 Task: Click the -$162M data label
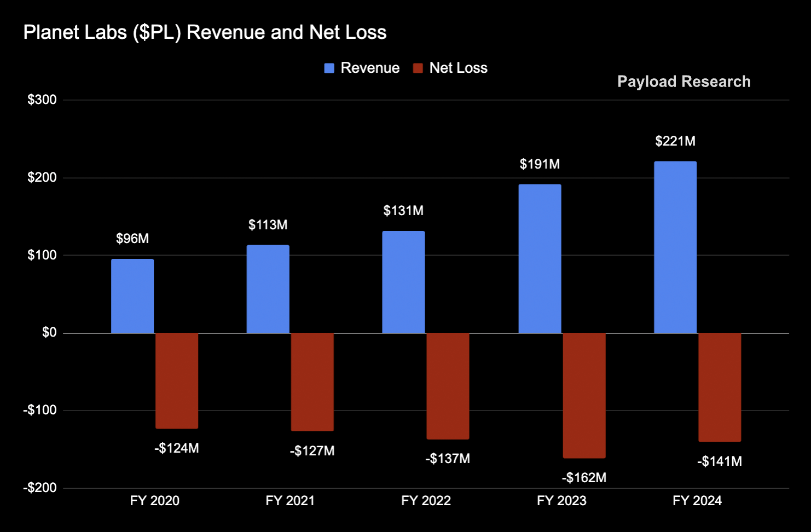584,478
